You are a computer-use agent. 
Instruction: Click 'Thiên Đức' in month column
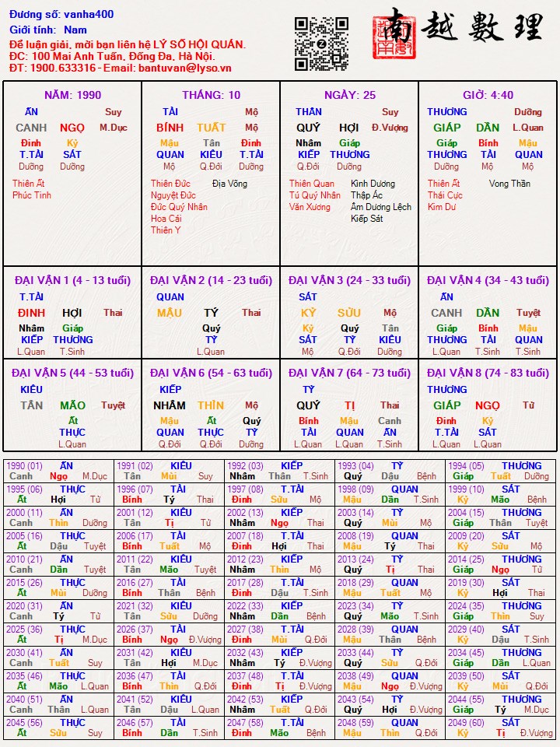pyautogui.click(x=170, y=184)
